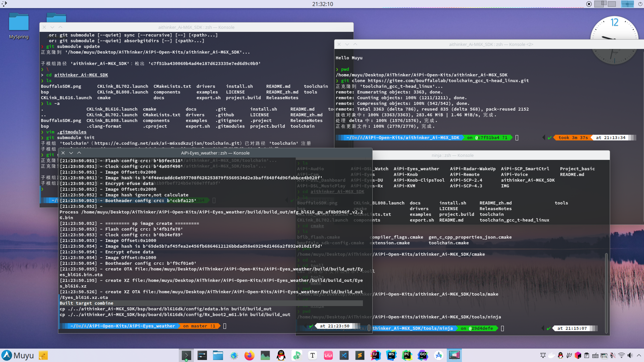The height and width of the screenshot is (362, 644).
Task: Open the pink bilibili app icon
Action: tap(328, 355)
